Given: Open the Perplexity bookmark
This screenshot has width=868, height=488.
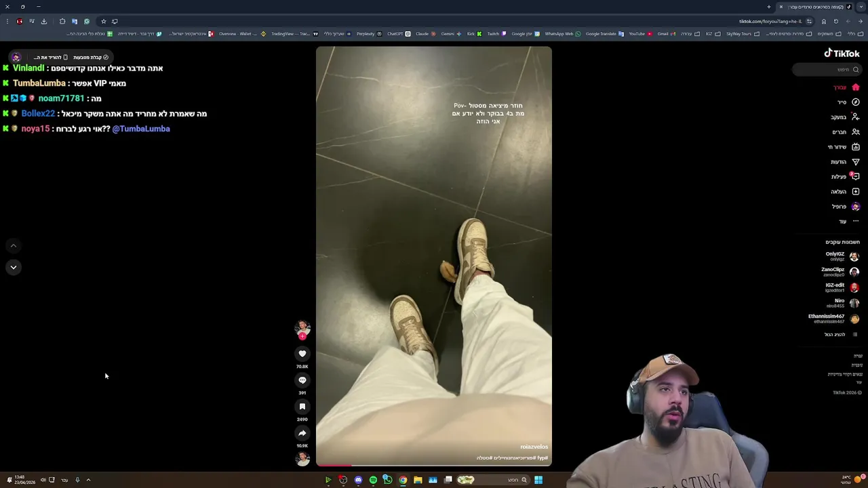Looking at the screenshot, I should coord(369,34).
